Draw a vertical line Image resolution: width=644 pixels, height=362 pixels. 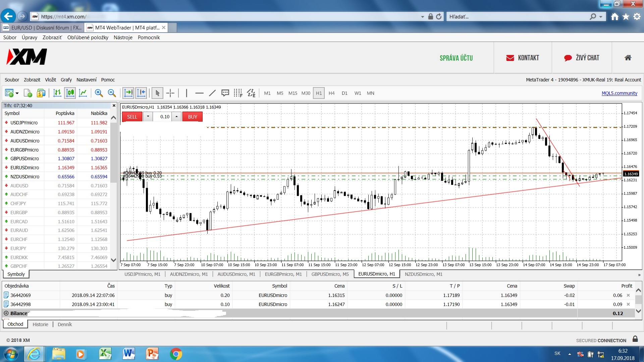tap(186, 93)
